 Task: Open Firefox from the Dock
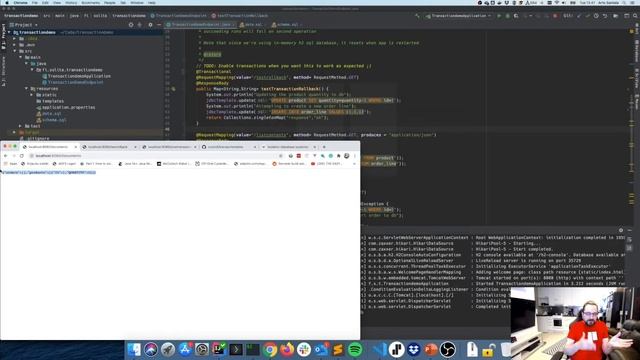coord(287,350)
